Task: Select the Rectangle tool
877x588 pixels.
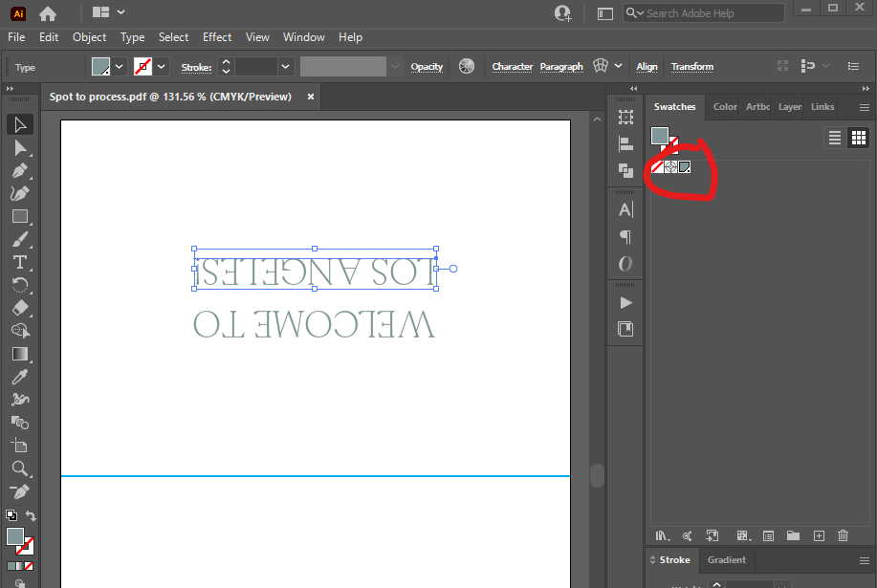Action: pos(19,216)
